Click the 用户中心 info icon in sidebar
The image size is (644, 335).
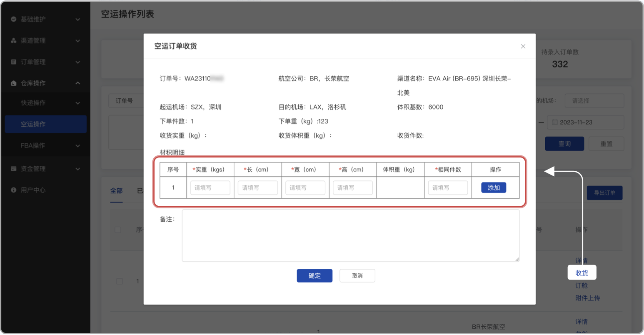(14, 190)
